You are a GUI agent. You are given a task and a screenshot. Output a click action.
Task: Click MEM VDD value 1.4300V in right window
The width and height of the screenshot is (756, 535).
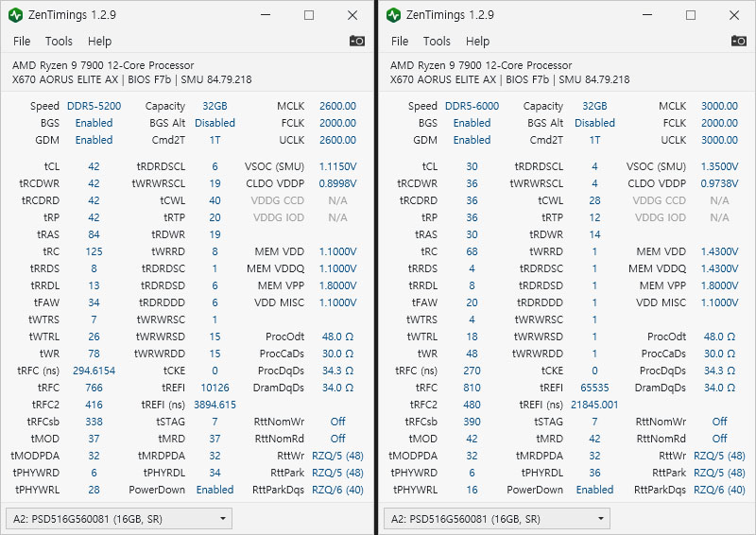pos(719,251)
